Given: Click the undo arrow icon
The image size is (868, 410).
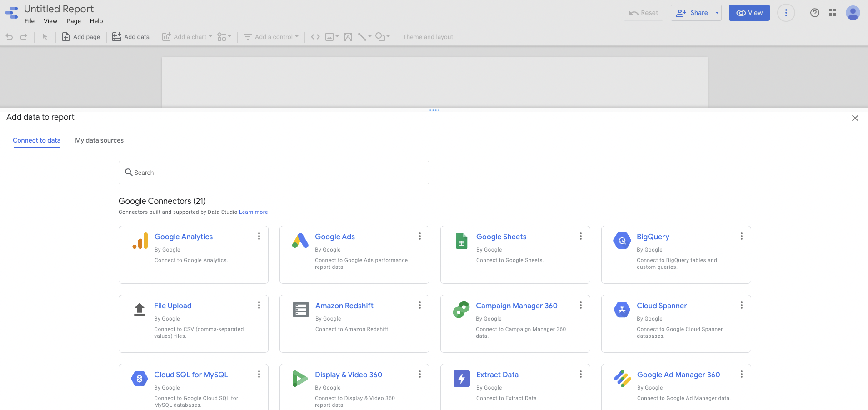Looking at the screenshot, I should (9, 37).
